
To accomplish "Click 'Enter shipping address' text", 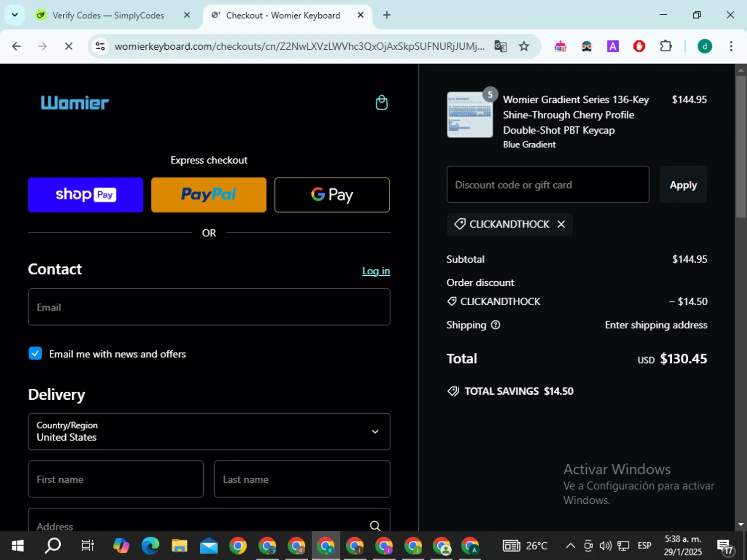I will [656, 325].
